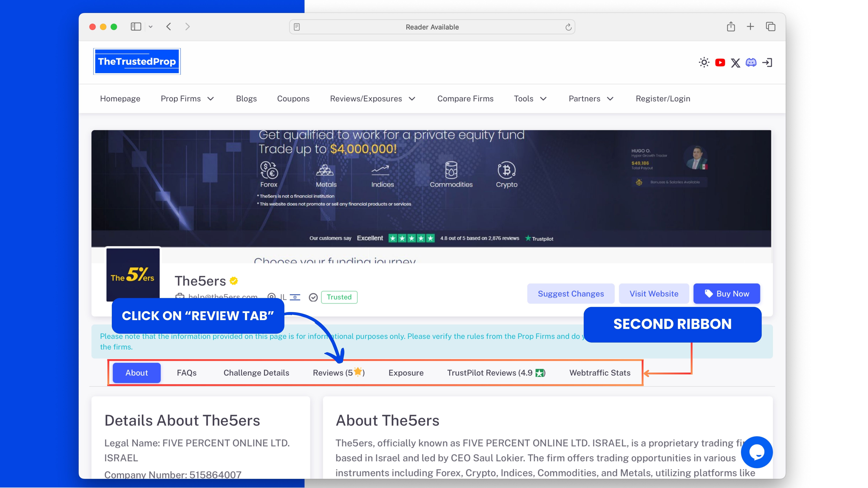Screen dimensions: 868x488
Task: Switch to the Webtraffic Stats tab
Action: (x=600, y=373)
